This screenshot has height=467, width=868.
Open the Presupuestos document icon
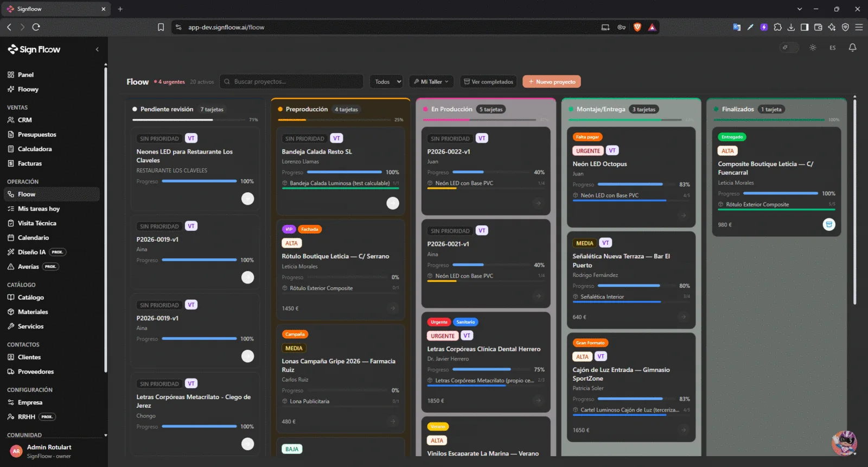[11, 135]
